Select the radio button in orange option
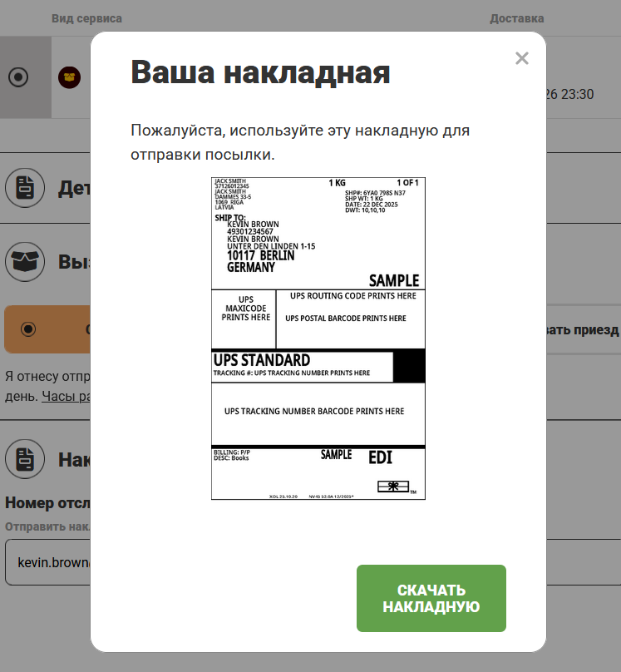Image resolution: width=621 pixels, height=672 pixels. coord(29,329)
